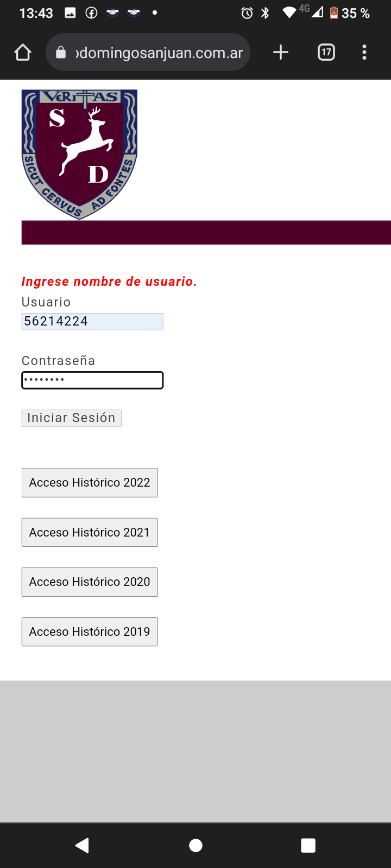Image resolution: width=391 pixels, height=868 pixels.
Task: Select Acceso Histórico 2020
Action: (x=90, y=582)
